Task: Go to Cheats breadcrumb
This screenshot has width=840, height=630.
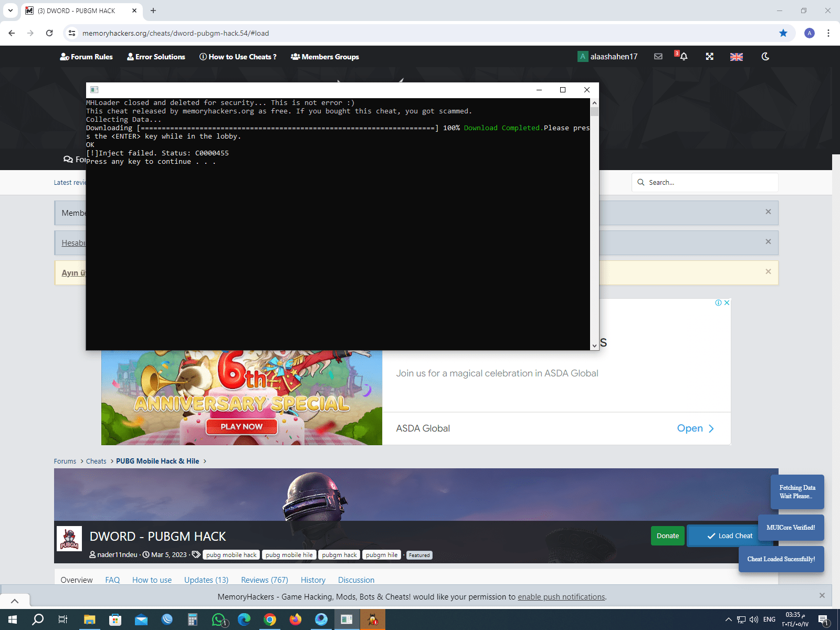Action: [x=96, y=461]
